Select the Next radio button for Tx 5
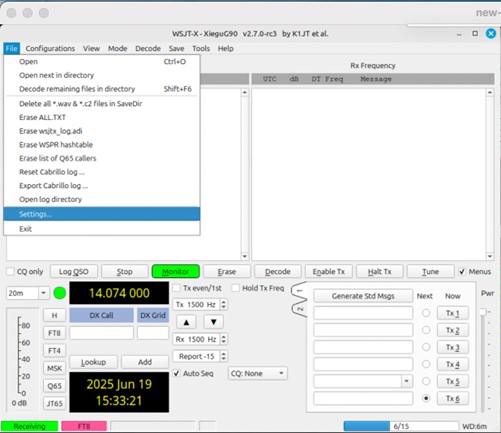The width and height of the screenshot is (501, 433). coord(426,381)
